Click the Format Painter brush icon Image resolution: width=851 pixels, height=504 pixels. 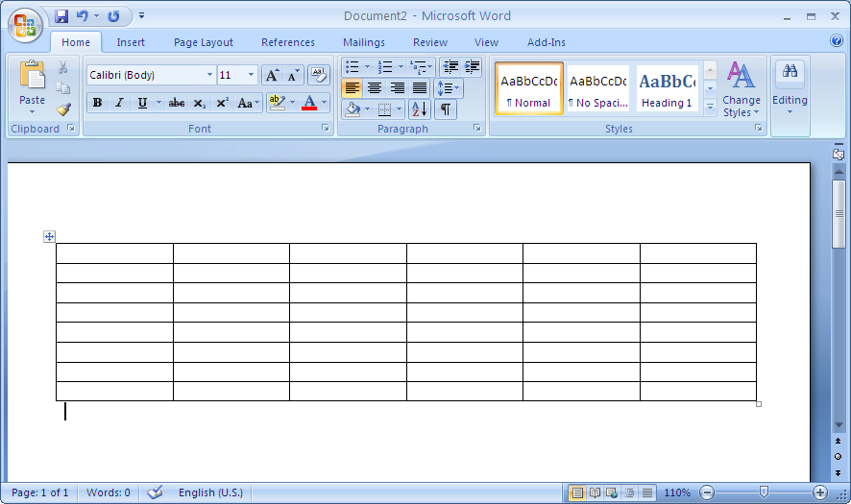(x=63, y=109)
